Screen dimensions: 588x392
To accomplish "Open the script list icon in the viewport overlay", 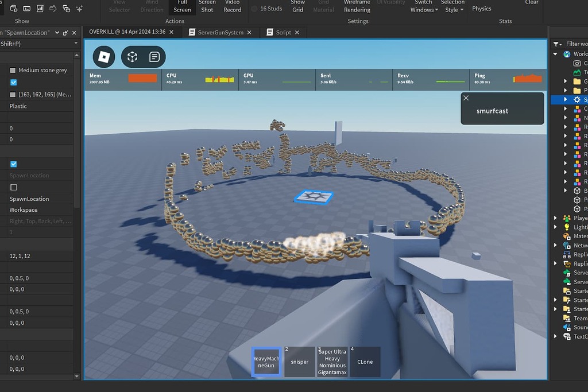I will (155, 56).
